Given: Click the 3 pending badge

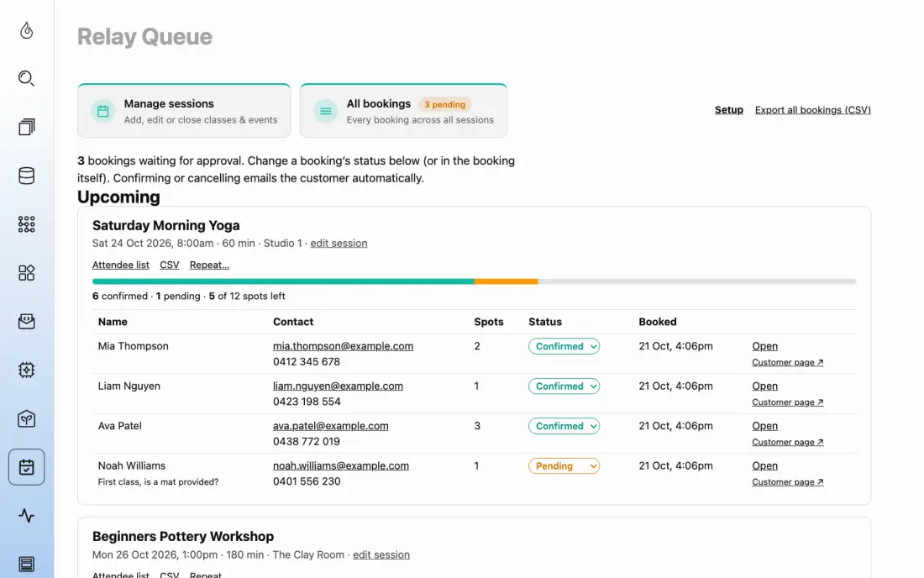Looking at the screenshot, I should point(445,104).
